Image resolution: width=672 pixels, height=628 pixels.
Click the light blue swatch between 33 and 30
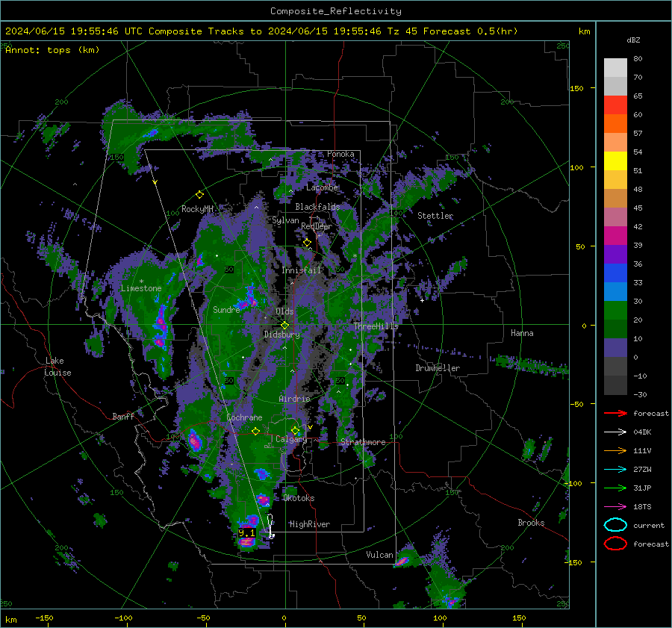pyautogui.click(x=615, y=291)
